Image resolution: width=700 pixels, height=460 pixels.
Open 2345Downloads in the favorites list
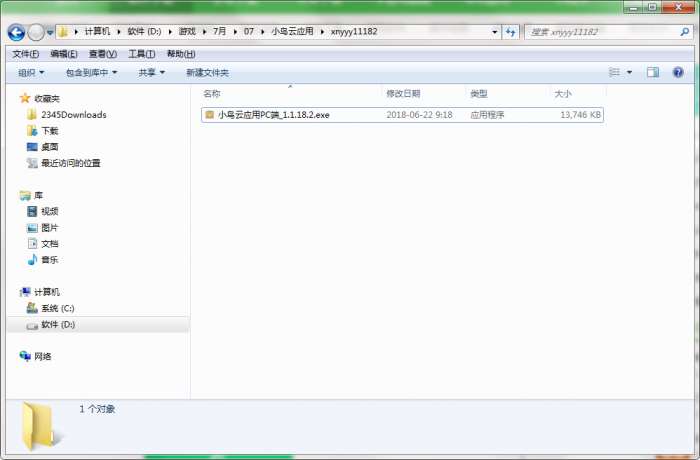click(x=74, y=115)
